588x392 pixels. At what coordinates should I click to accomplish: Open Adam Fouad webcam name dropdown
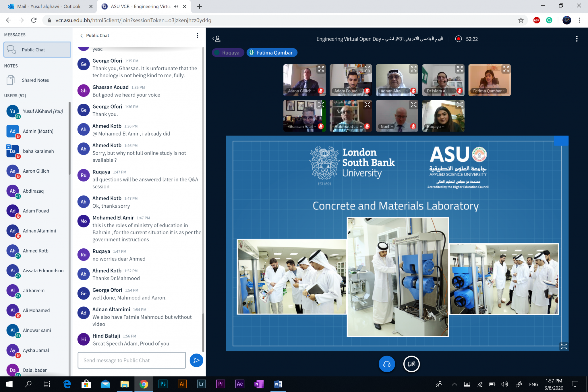(348, 91)
